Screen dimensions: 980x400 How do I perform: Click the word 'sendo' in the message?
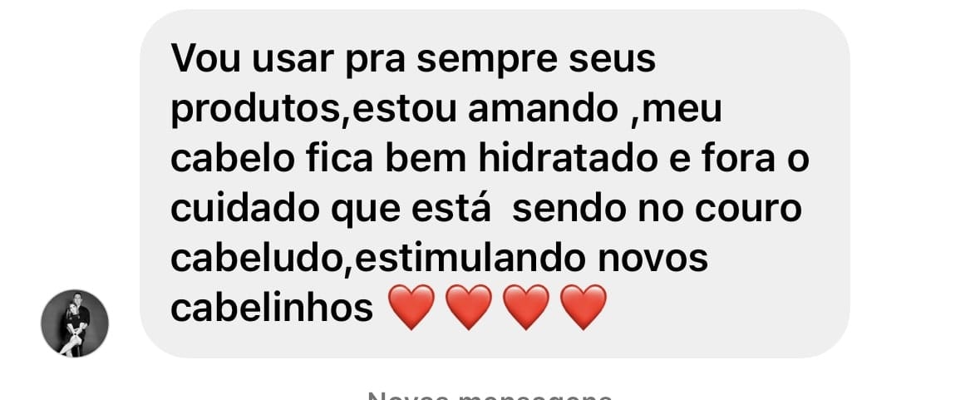(569, 209)
